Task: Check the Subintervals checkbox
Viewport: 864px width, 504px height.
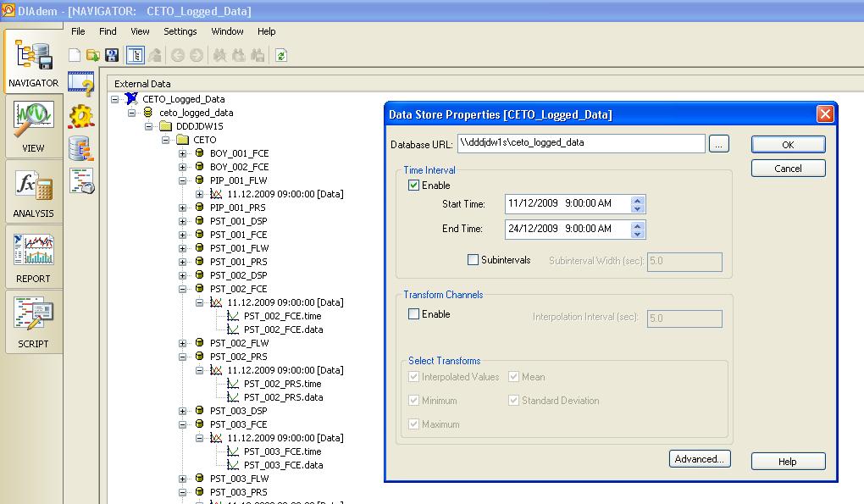Action: tap(473, 259)
